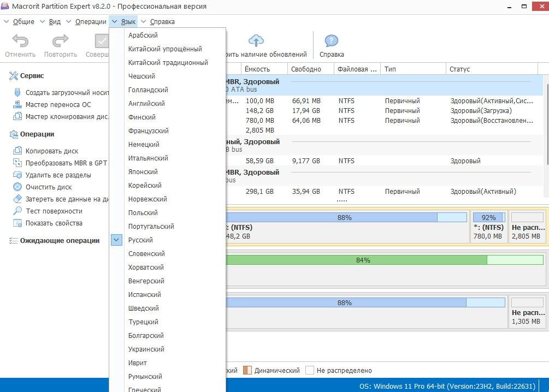The image size is (549, 392).
Task: Expand the Справка menu chevron
Action: pyautogui.click(x=144, y=21)
